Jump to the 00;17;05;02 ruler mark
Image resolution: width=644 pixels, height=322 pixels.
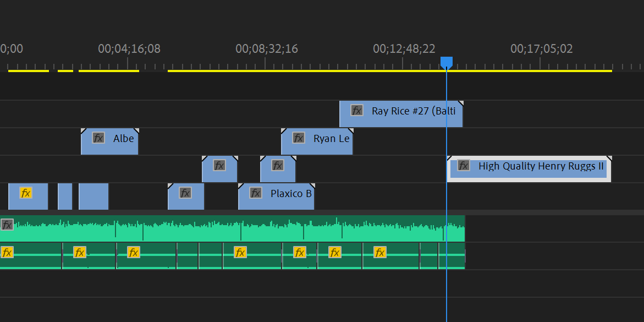pos(541,49)
